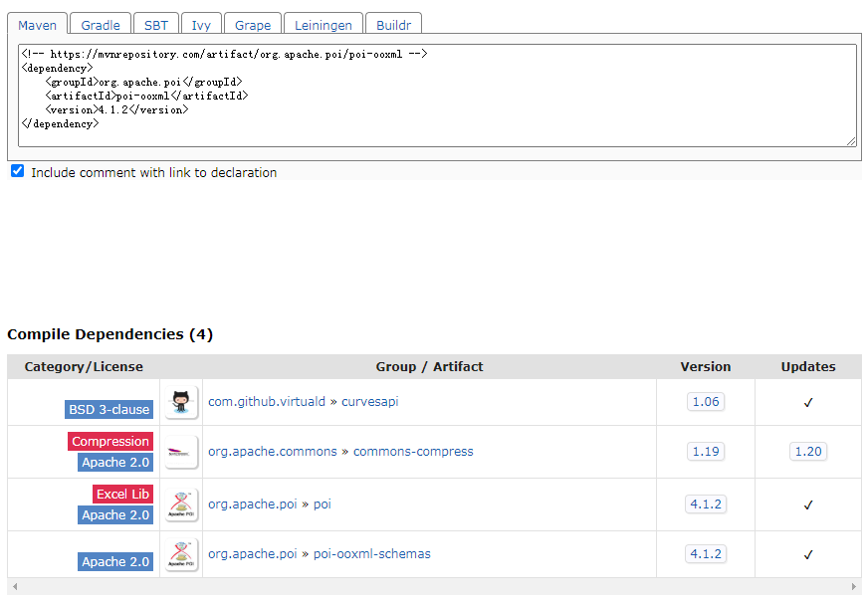Click the Group / Artifact column header
The width and height of the screenshot is (868, 604).
(x=430, y=367)
